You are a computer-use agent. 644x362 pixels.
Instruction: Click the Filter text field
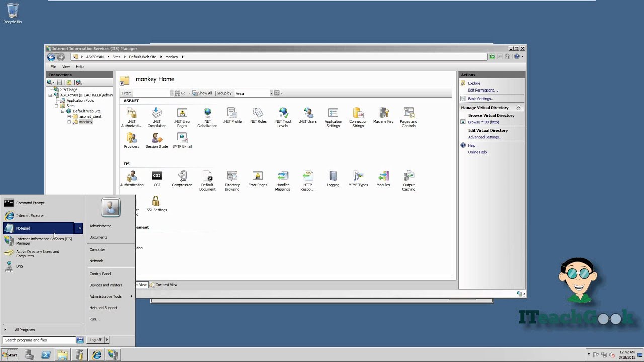pos(151,93)
